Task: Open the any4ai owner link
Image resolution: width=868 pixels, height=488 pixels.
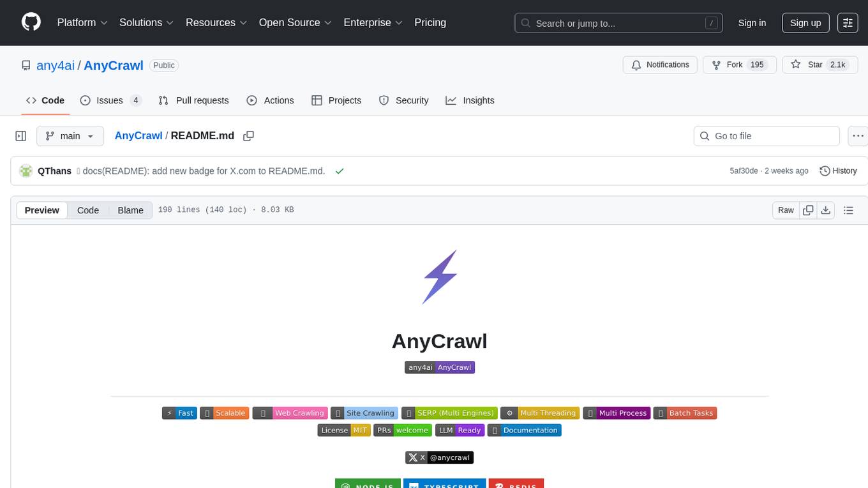Action: pos(56,65)
